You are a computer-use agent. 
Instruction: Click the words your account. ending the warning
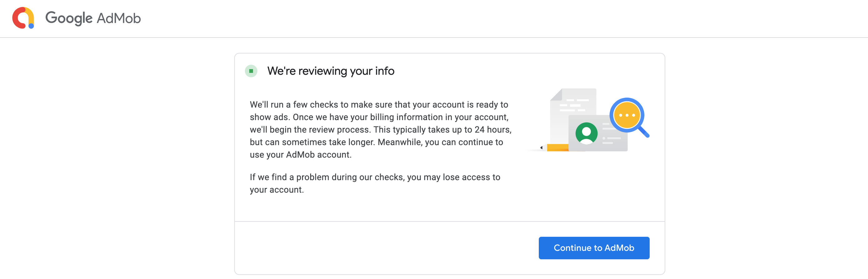[x=277, y=190]
